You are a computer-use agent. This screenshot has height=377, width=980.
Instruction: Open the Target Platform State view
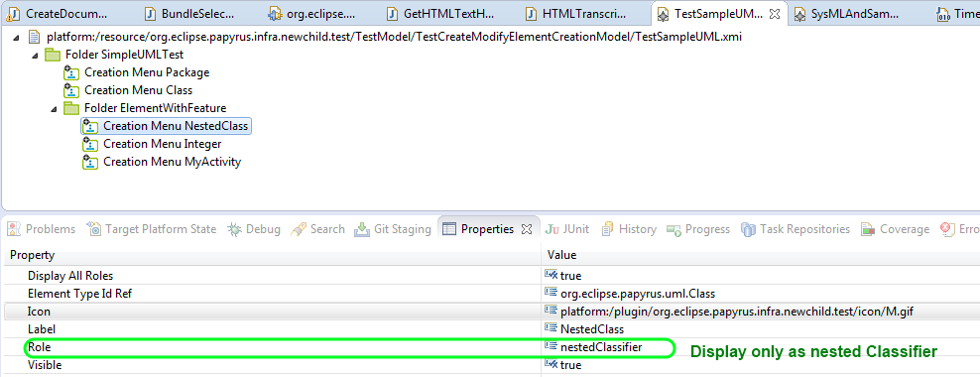point(151,229)
